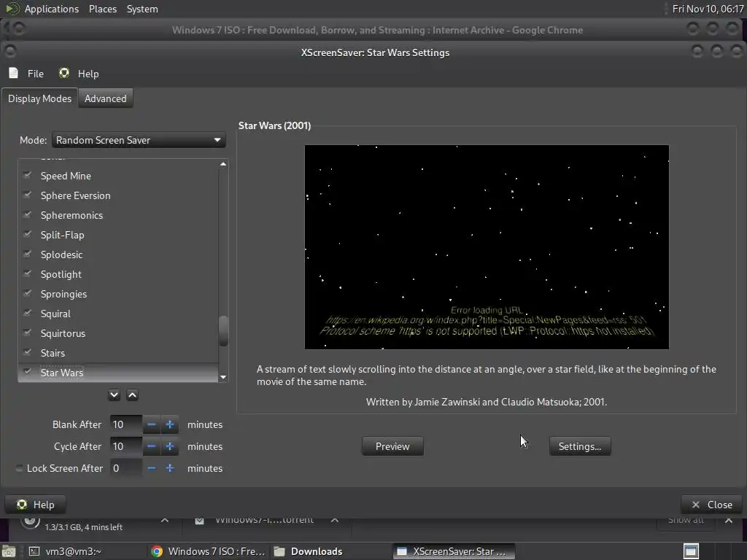The image size is (747, 560).
Task: Toggle the Squiral checkbox
Action: (x=27, y=314)
